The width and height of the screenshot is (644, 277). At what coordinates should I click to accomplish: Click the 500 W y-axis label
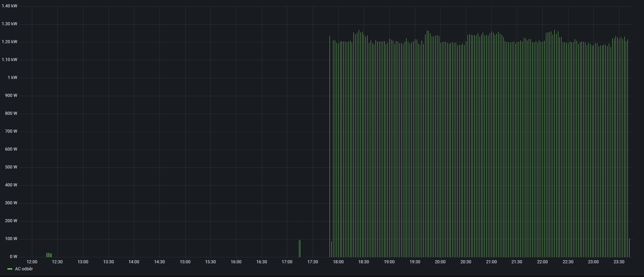11,167
